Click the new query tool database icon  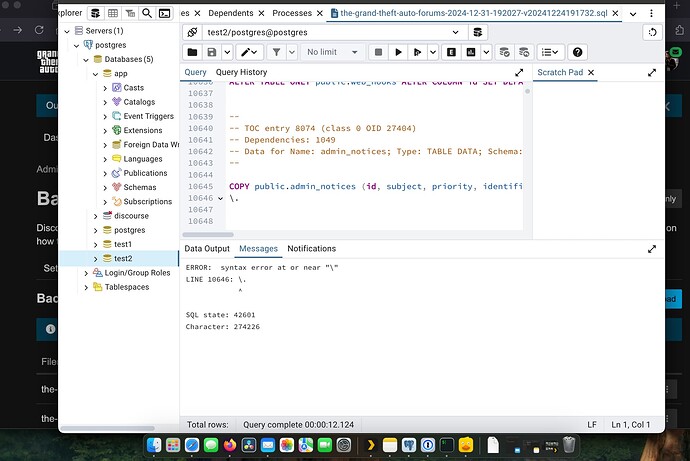click(477, 32)
